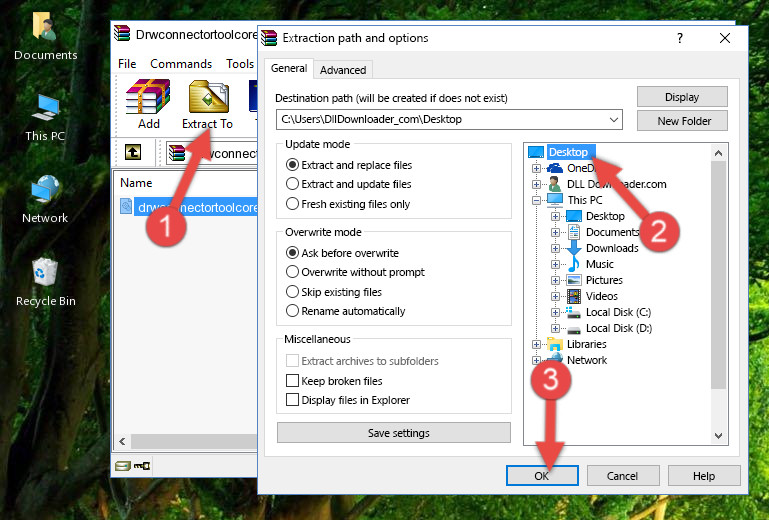Expand the Downloads tree node
This screenshot has height=520, width=769.
tap(555, 248)
